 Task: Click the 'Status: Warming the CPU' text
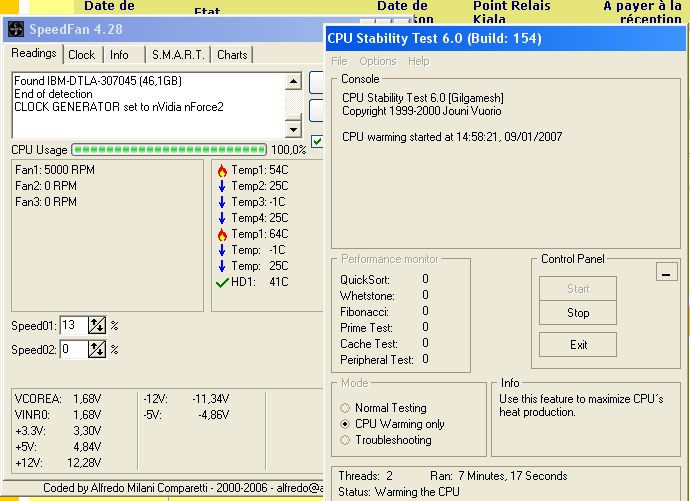[x=399, y=492]
